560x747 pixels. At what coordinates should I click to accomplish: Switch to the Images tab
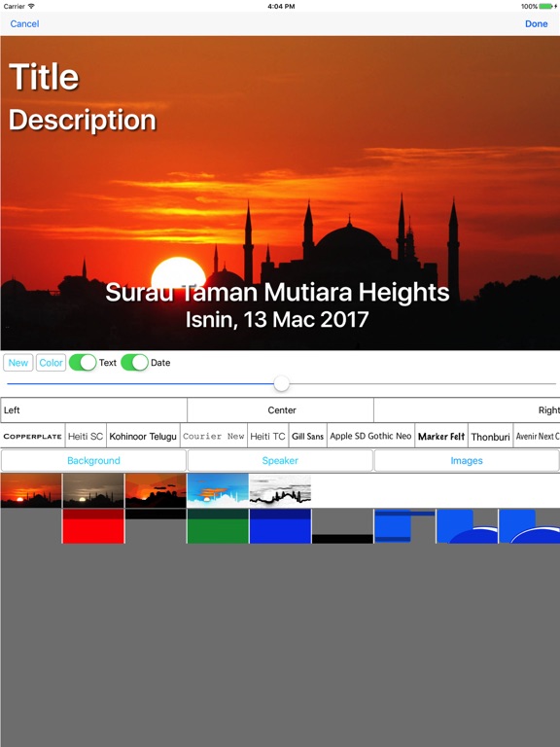pos(467,461)
